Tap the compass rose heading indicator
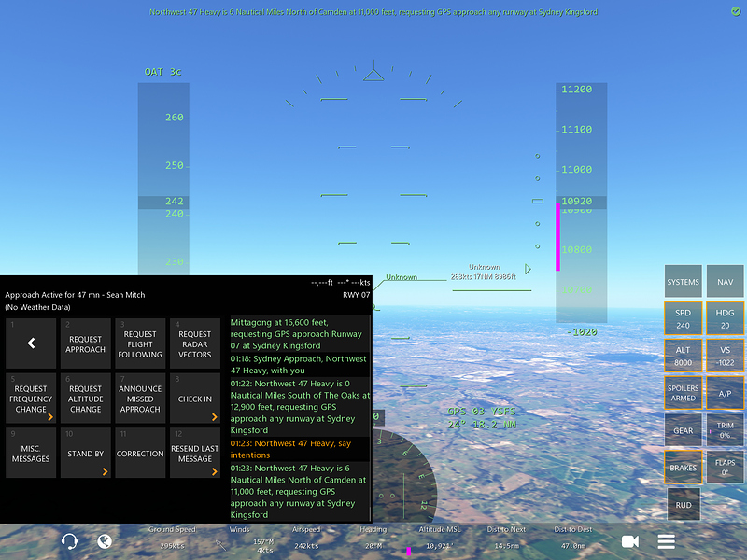The width and height of the screenshot is (747, 560). pos(404,473)
